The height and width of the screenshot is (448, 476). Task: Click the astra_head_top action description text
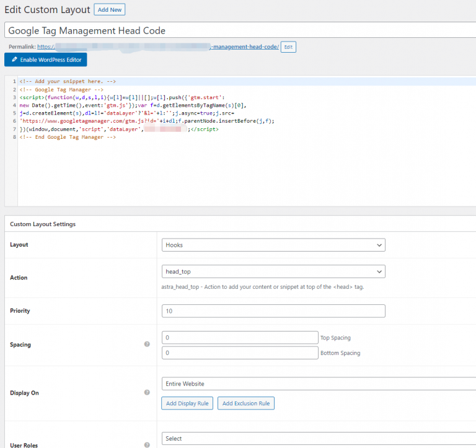pos(263,287)
